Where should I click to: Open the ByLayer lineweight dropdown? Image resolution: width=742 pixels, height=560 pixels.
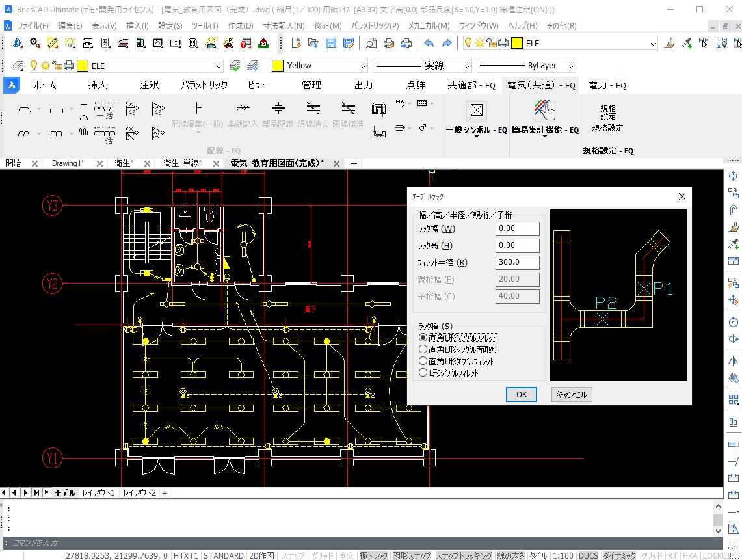[x=571, y=66]
